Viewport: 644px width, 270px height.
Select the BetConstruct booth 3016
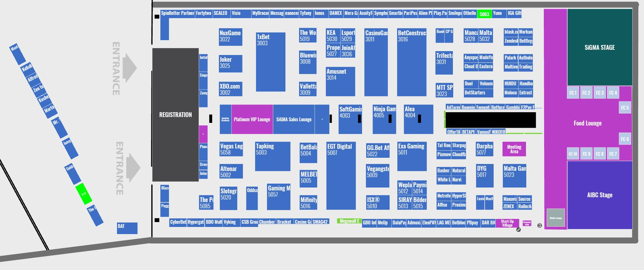(412, 62)
